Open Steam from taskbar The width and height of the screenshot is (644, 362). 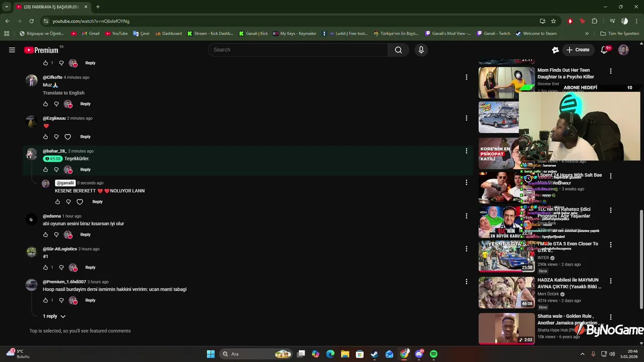[x=374, y=354]
